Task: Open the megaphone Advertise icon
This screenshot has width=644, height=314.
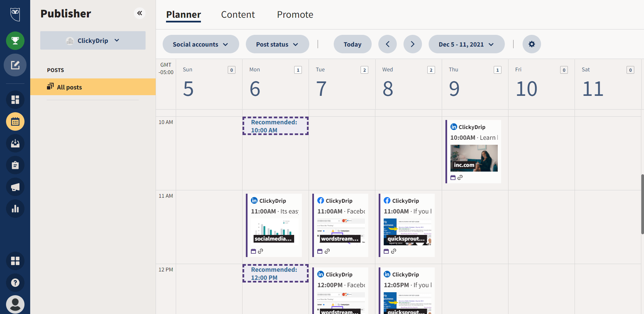Action: click(x=15, y=187)
